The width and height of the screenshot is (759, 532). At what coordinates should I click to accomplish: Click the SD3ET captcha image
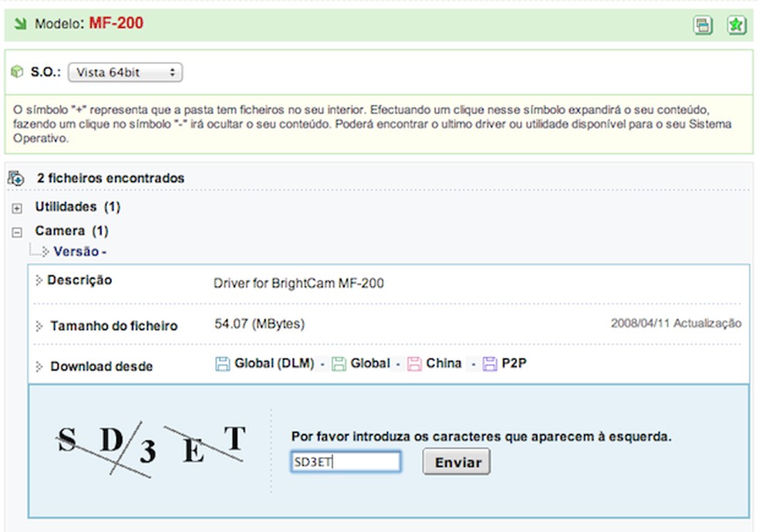tap(151, 449)
